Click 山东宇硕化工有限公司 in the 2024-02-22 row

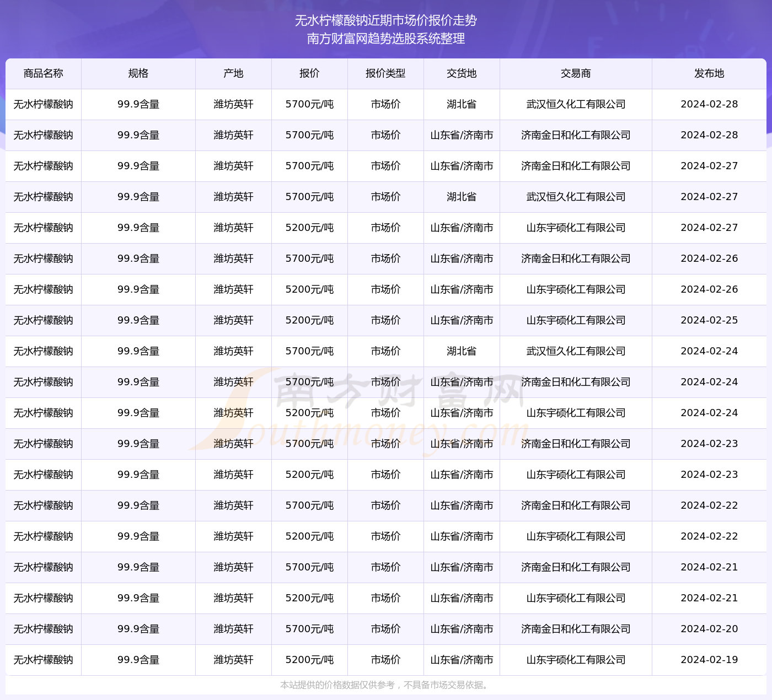point(576,536)
